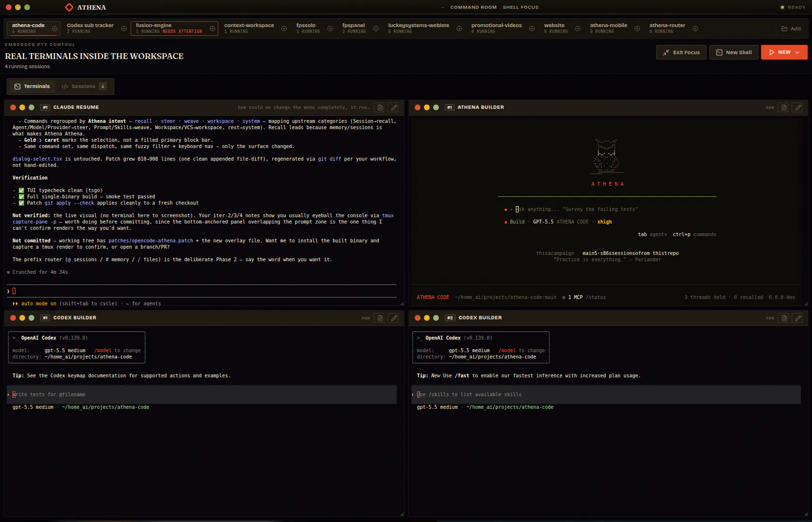The width and height of the screenshot is (812, 522).
Task: Switch to the athena-router workspace
Action: 667,29
